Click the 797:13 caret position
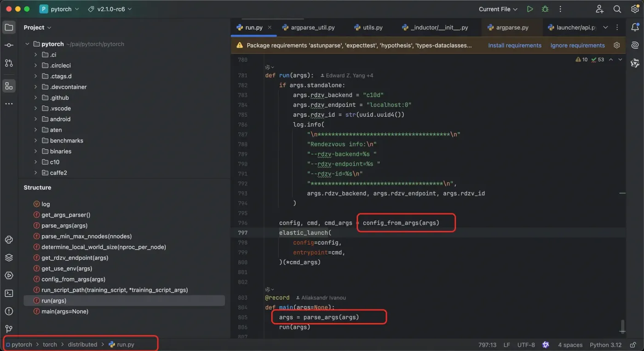This screenshot has height=351, width=644. 487,345
